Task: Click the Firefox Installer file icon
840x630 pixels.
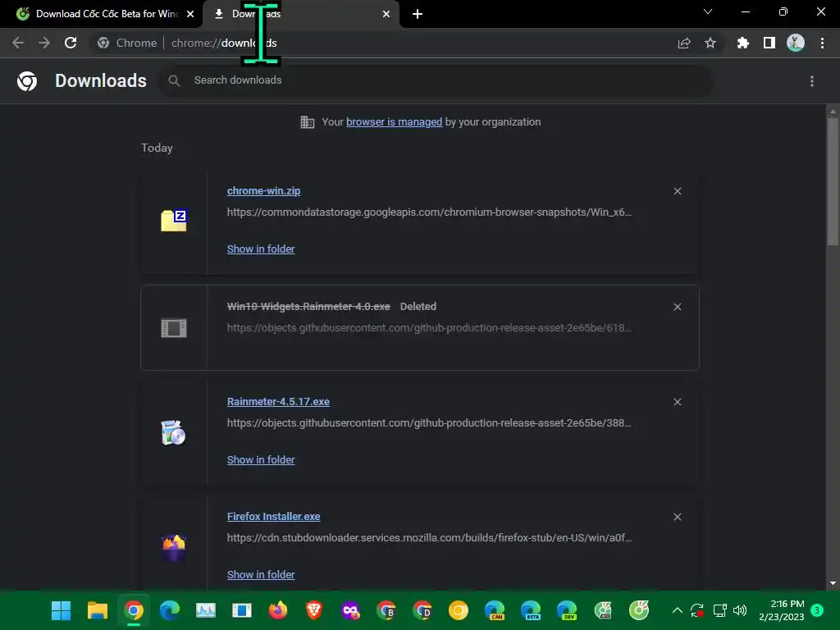Action: click(174, 547)
